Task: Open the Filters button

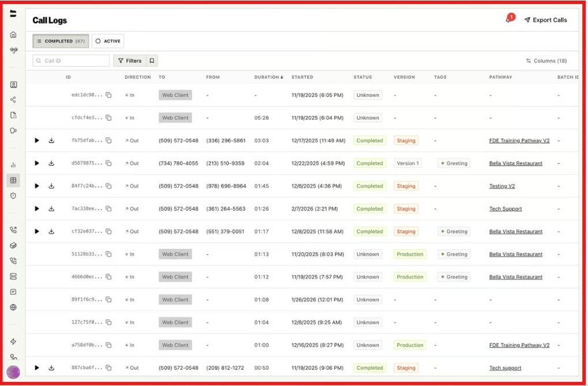Action: [x=130, y=61]
